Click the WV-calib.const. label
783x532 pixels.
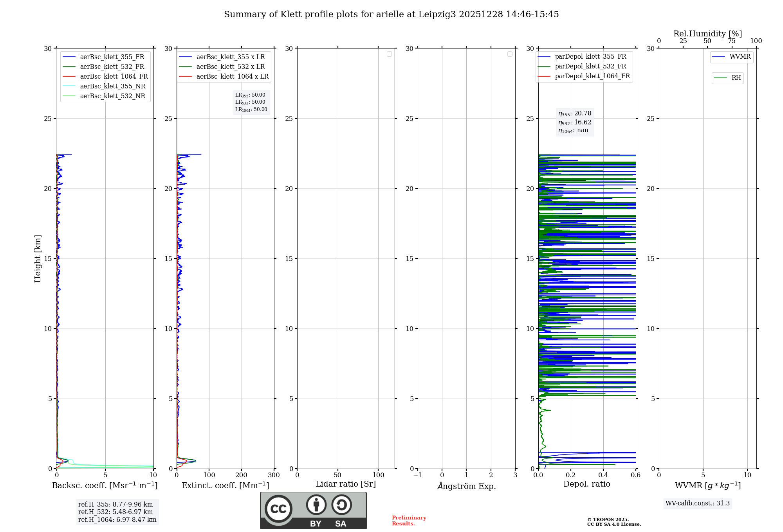tap(697, 503)
